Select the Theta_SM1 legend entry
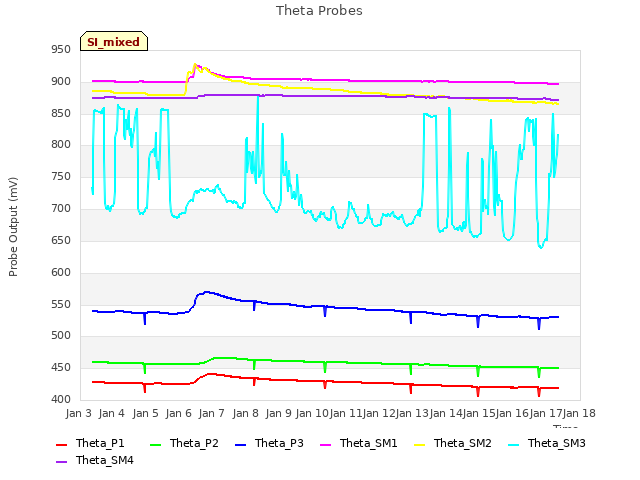Image resolution: width=640 pixels, height=480 pixels. (x=358, y=443)
